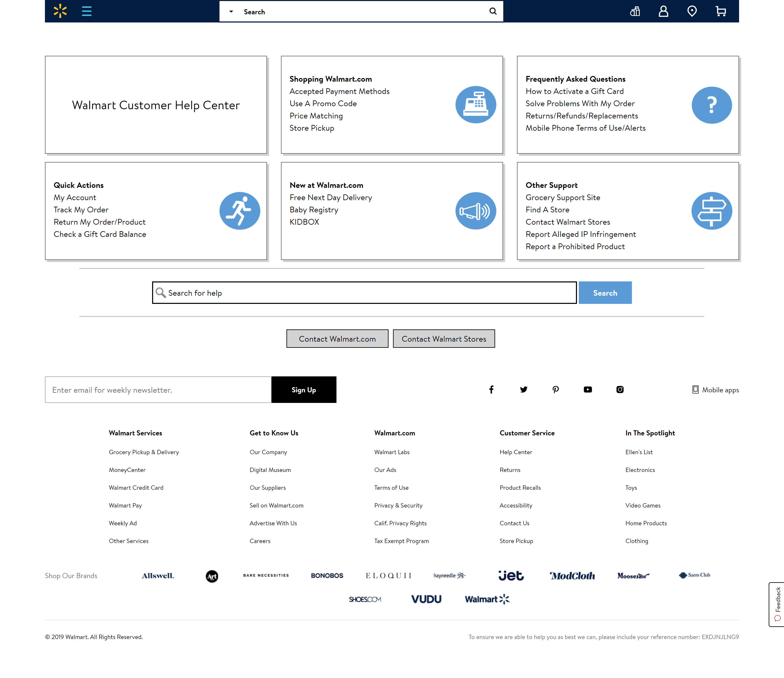Image resolution: width=784 pixels, height=678 pixels.
Task: Click the blue Search button
Action: pos(605,293)
